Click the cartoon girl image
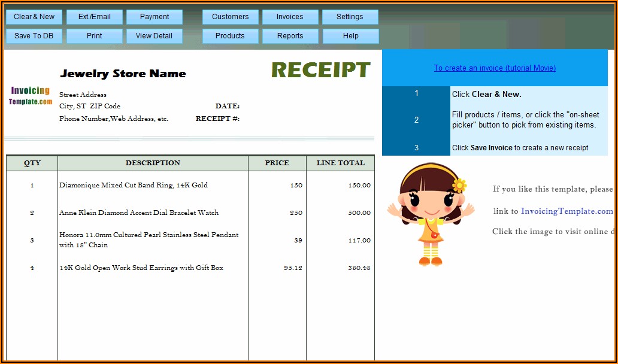This screenshot has height=364, width=618. pyautogui.click(x=430, y=214)
